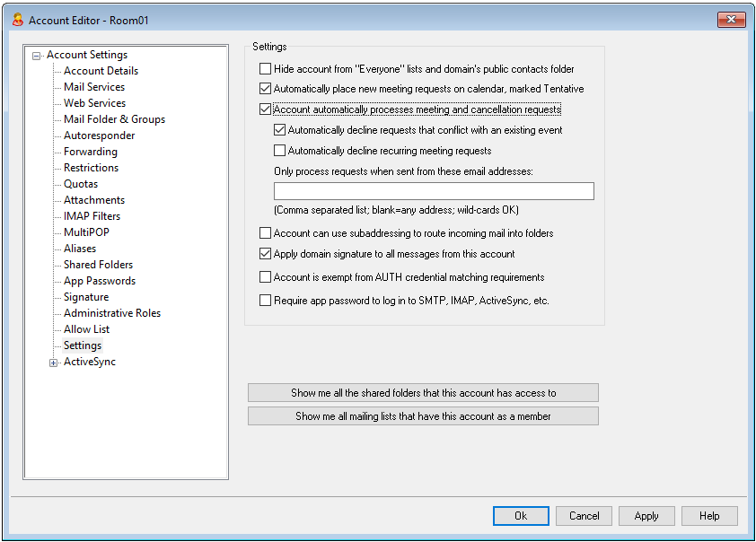Viewport: 756px width, 542px height.
Task: Show all shared folders this account accesses
Action: [x=423, y=393]
